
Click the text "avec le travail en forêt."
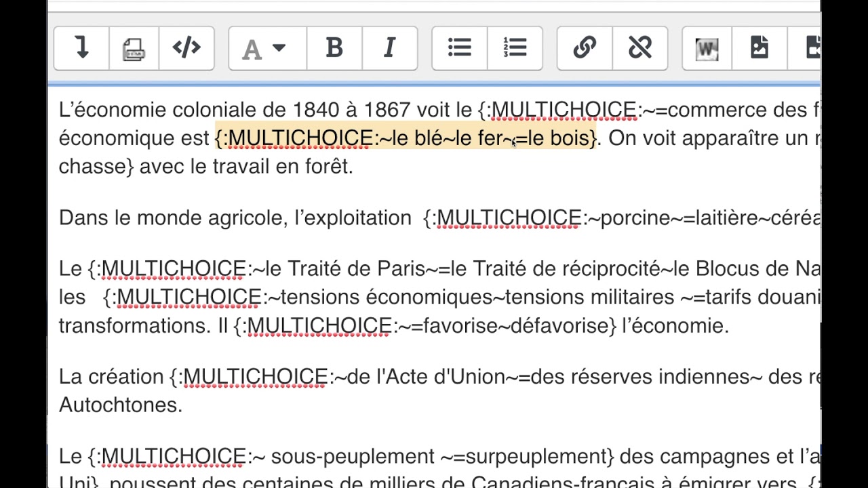click(x=246, y=167)
